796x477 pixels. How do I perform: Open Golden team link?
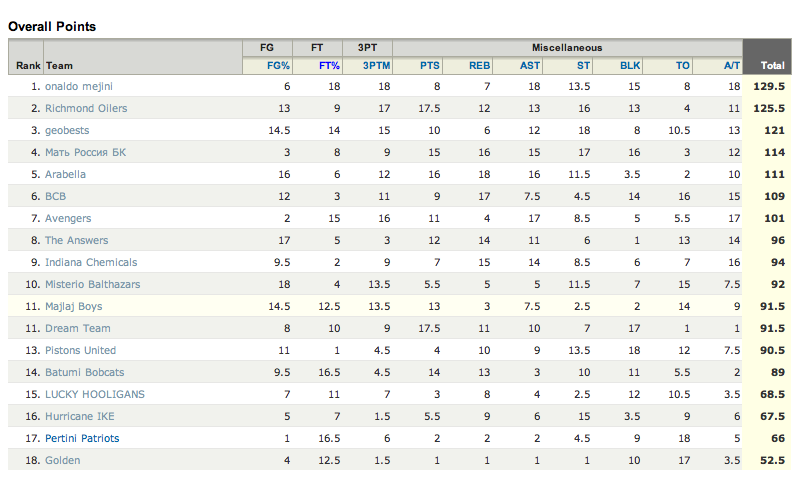[62, 460]
